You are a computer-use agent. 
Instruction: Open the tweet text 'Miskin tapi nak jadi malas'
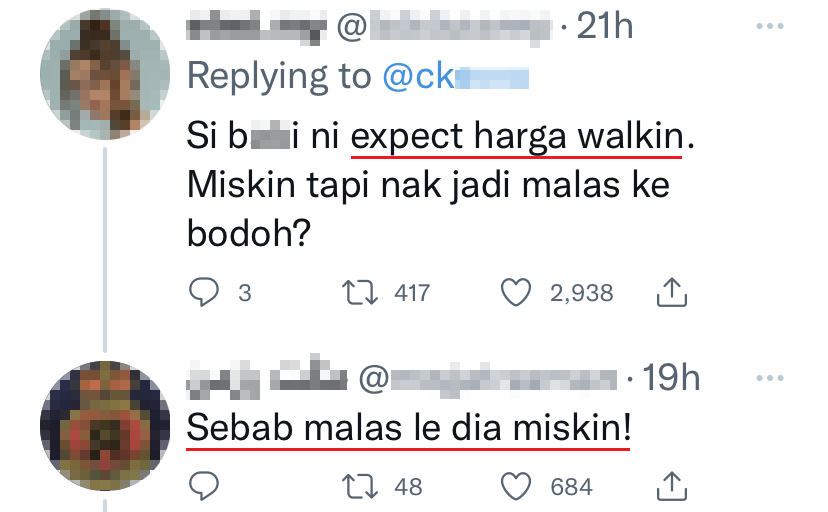click(x=428, y=187)
